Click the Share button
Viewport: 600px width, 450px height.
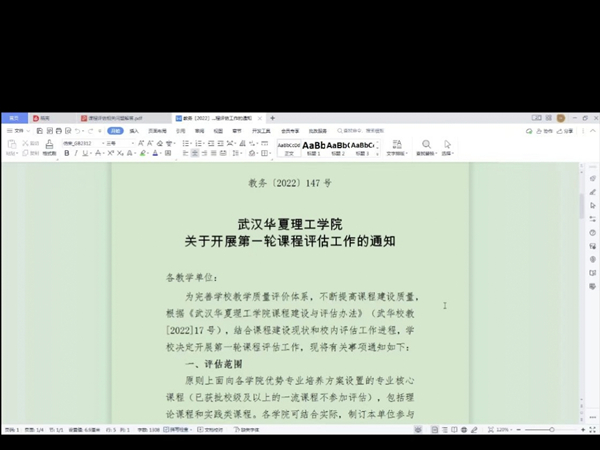pos(565,131)
